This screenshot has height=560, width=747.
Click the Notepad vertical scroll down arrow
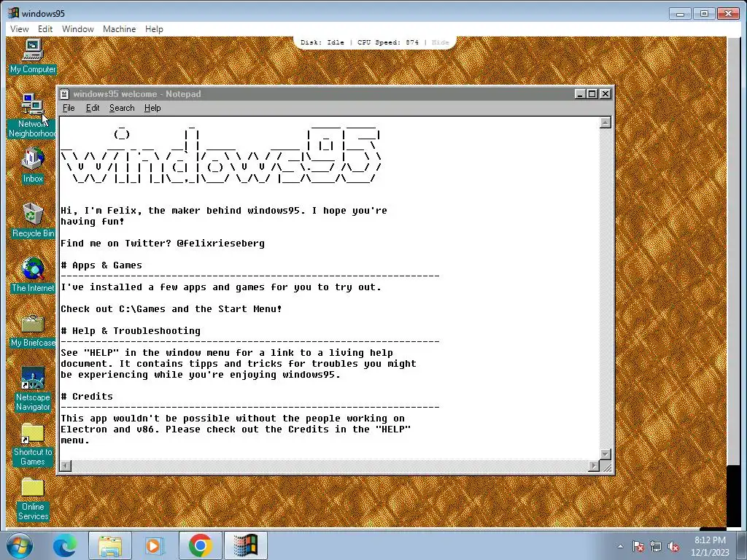pos(605,454)
